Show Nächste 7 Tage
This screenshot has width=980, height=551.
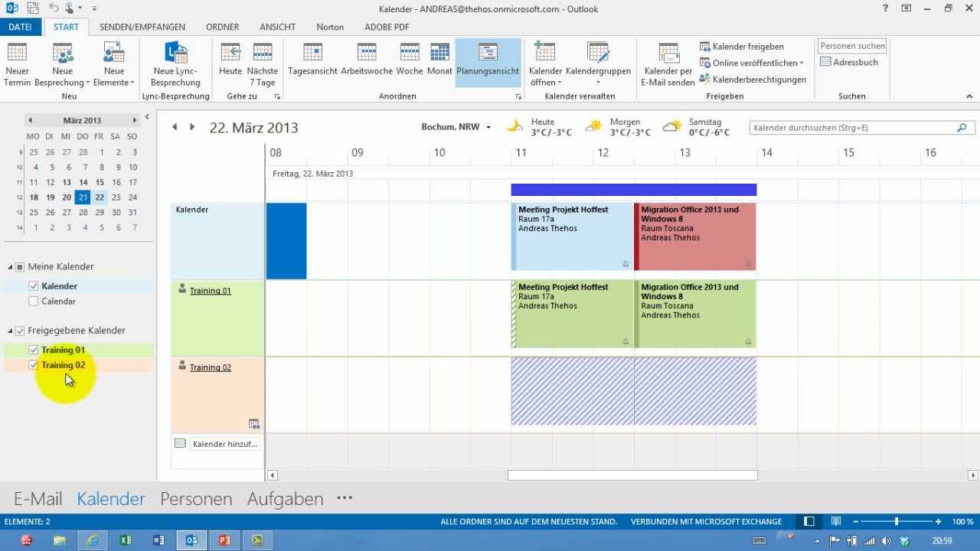pos(263,65)
